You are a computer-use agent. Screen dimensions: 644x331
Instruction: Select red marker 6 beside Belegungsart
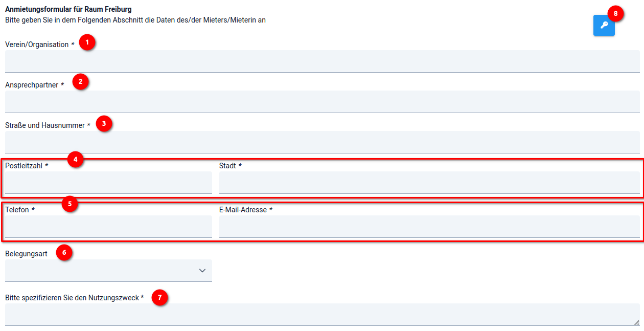64,252
